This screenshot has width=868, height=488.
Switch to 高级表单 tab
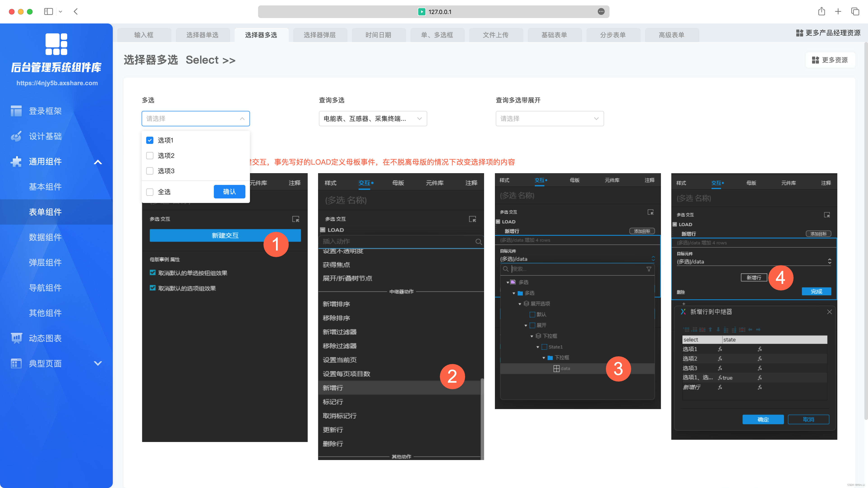click(672, 35)
